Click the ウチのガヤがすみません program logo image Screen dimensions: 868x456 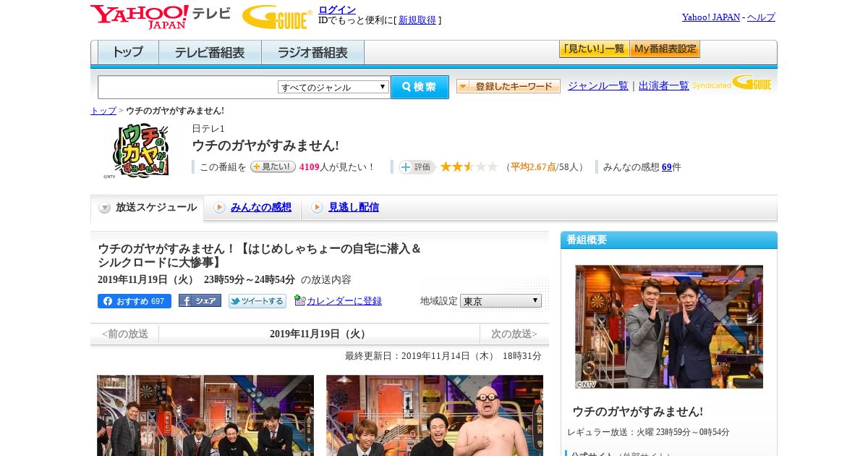coord(135,151)
